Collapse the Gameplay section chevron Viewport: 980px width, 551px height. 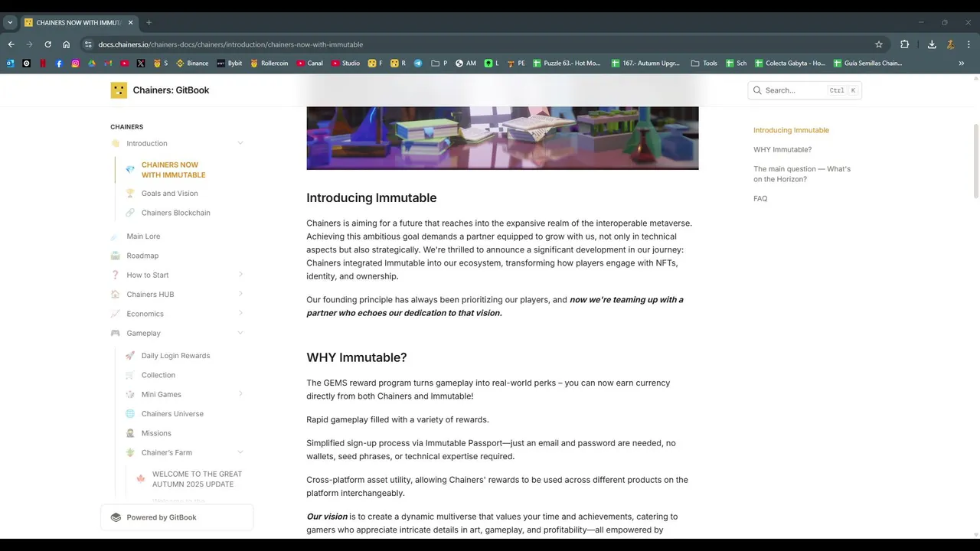(240, 333)
